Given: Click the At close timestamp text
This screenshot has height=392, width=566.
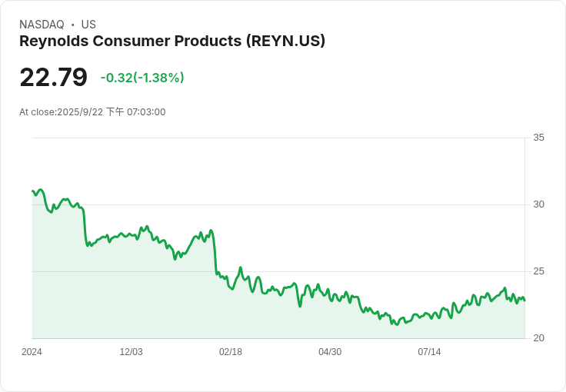Looking at the screenshot, I should pyautogui.click(x=92, y=112).
